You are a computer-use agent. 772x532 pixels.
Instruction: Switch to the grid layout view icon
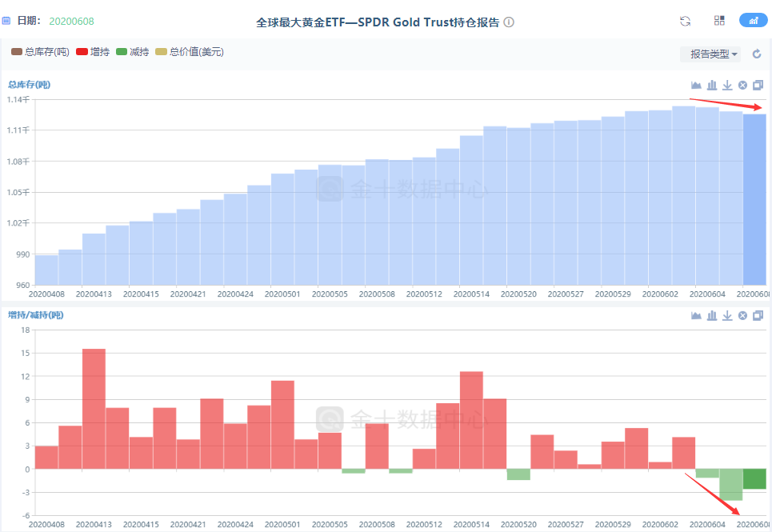(719, 20)
